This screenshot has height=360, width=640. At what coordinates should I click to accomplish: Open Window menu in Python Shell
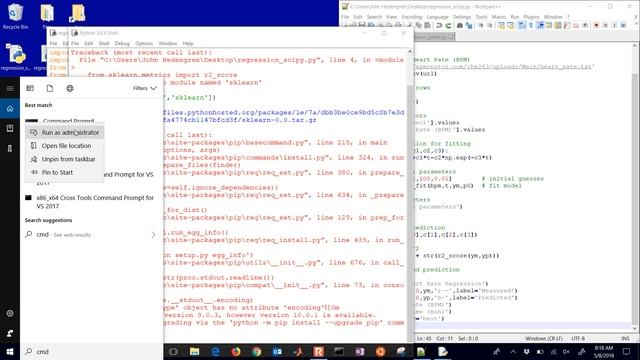167,43
